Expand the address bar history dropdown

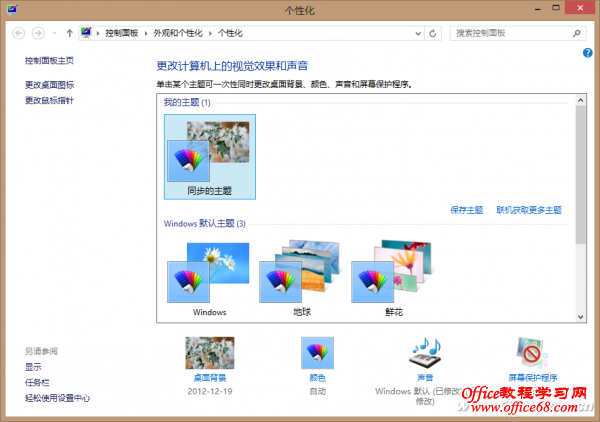(x=418, y=33)
